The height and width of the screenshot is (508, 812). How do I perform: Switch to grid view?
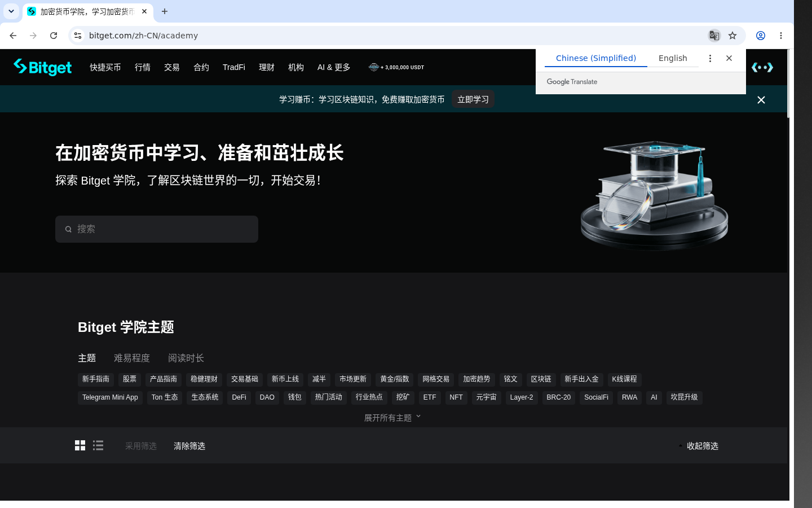point(80,445)
